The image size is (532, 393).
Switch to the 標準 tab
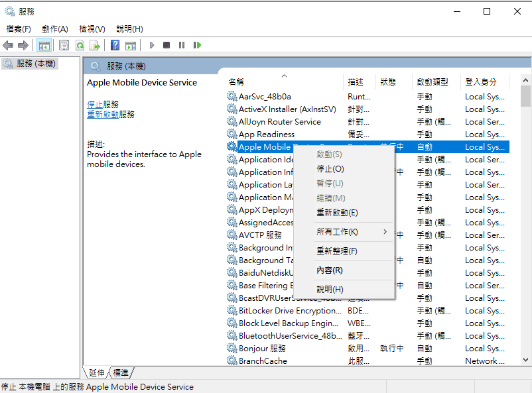click(x=121, y=373)
